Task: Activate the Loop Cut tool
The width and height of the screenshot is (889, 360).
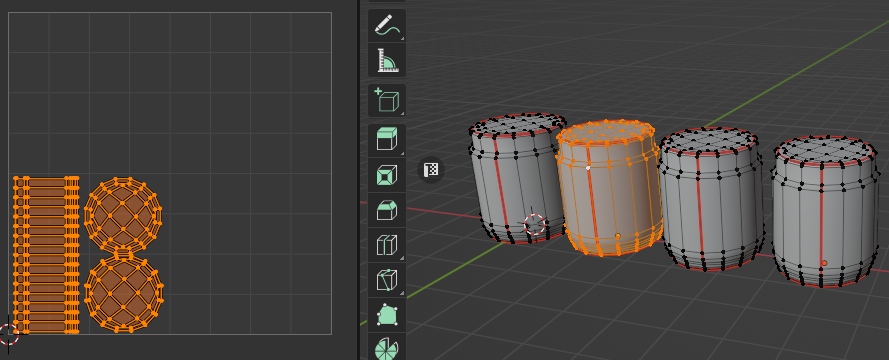Action: pos(387,245)
